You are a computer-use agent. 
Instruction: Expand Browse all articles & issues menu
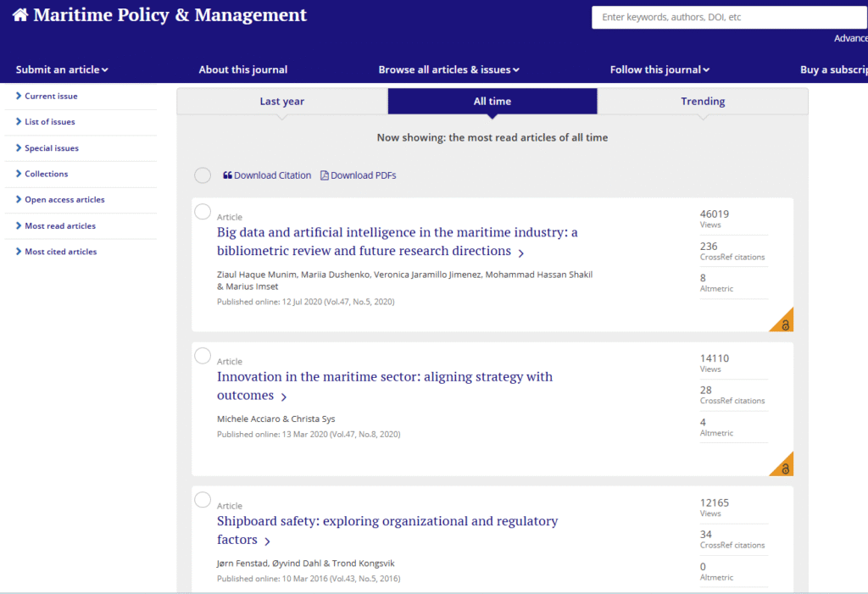pyautogui.click(x=449, y=69)
